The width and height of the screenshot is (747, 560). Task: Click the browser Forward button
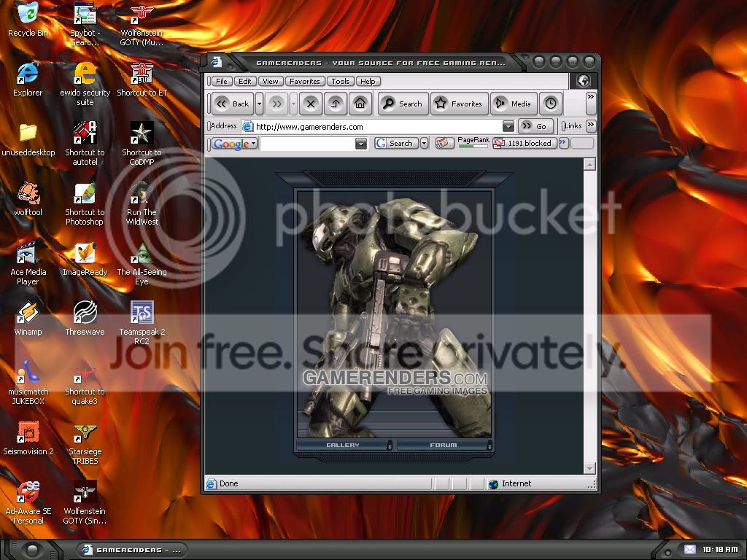point(276,104)
